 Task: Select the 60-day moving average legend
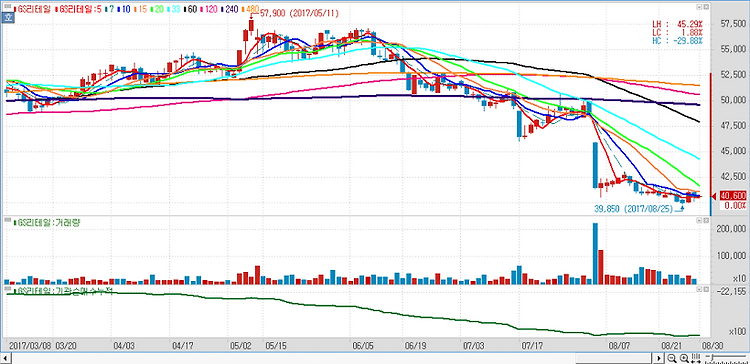click(190, 9)
